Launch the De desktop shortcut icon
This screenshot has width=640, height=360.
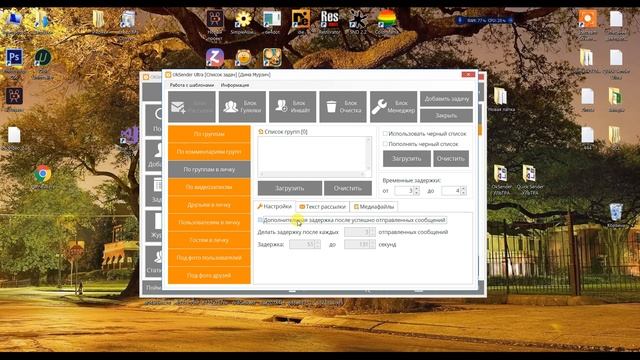[x=300, y=19]
